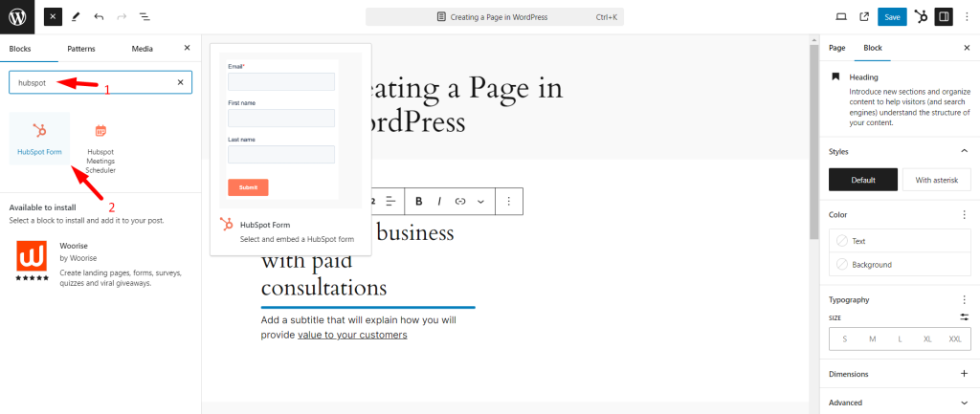This screenshot has height=414, width=980.
Task: Open the Document Overview list icon
Action: coord(145,17)
